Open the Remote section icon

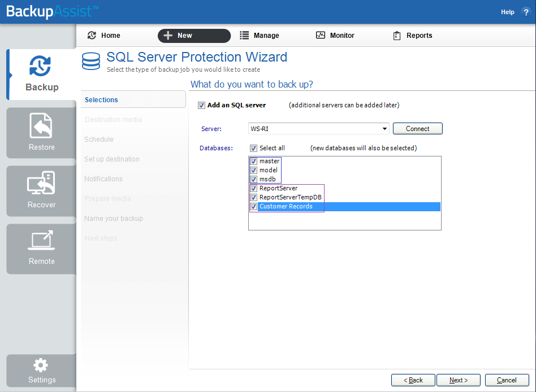(41, 239)
